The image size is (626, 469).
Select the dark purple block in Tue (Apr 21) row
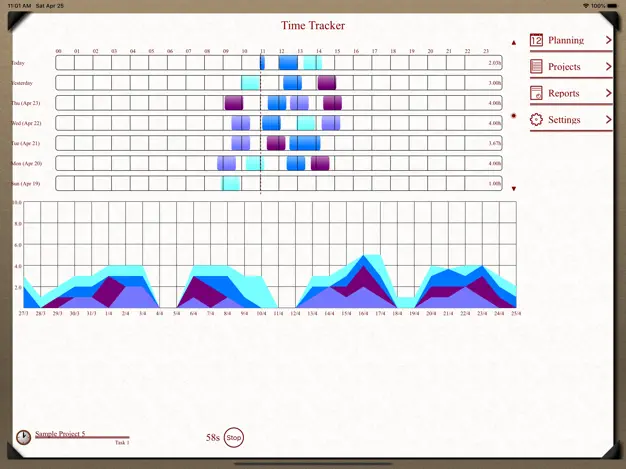[276, 143]
